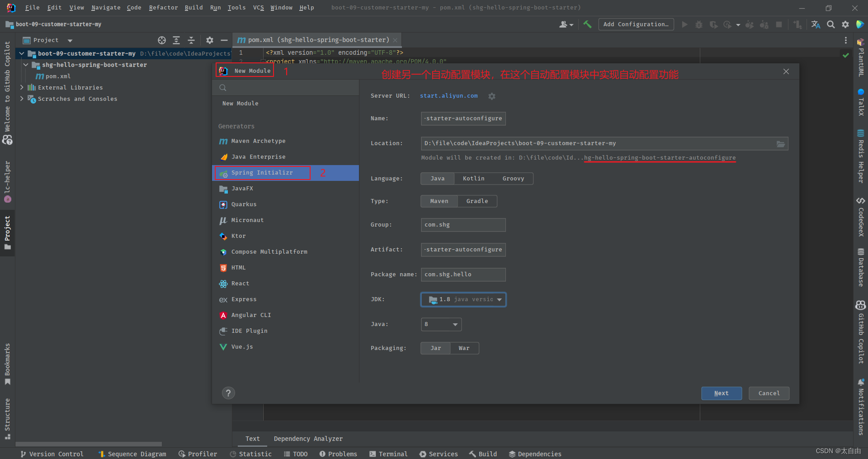Open Search Everywhere magnifier icon
Image resolution: width=868 pixels, height=459 pixels.
coord(830,24)
